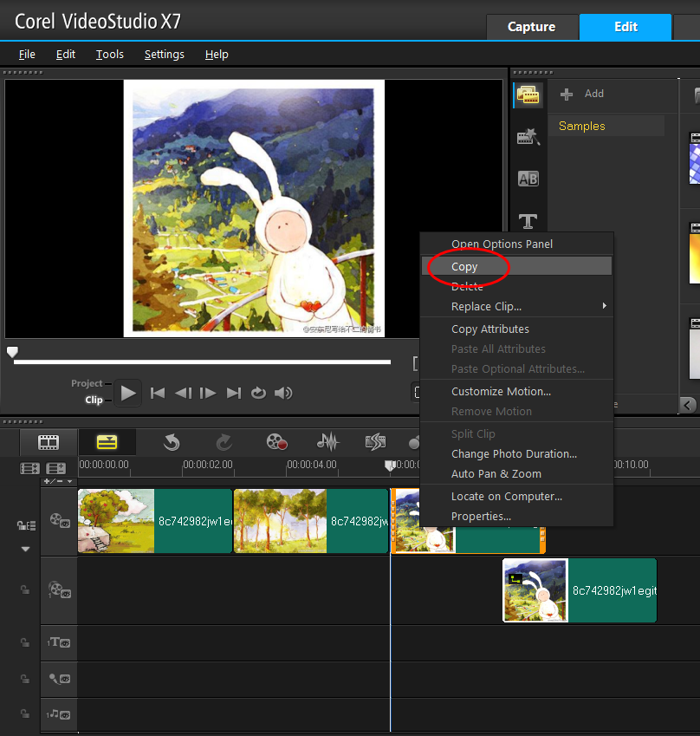Toggle title track visibility eye icon

pyautogui.click(x=65, y=643)
